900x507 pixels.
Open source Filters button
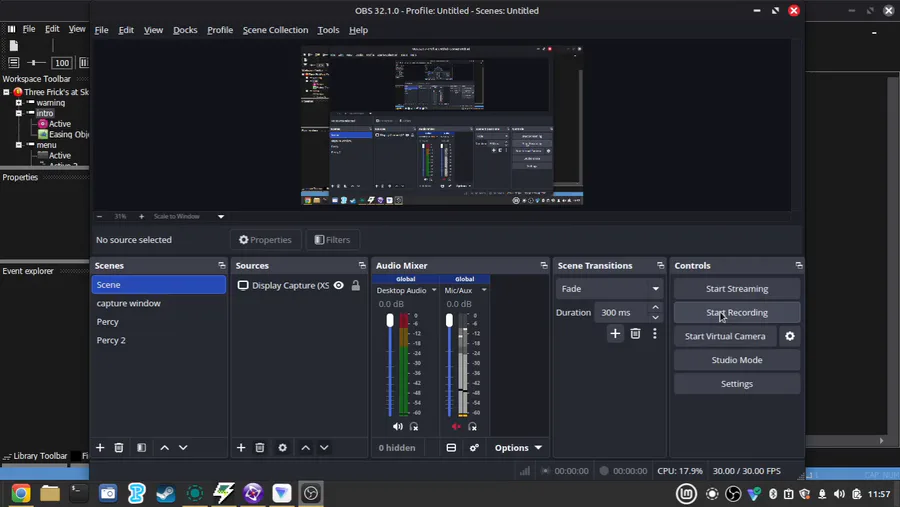332,239
